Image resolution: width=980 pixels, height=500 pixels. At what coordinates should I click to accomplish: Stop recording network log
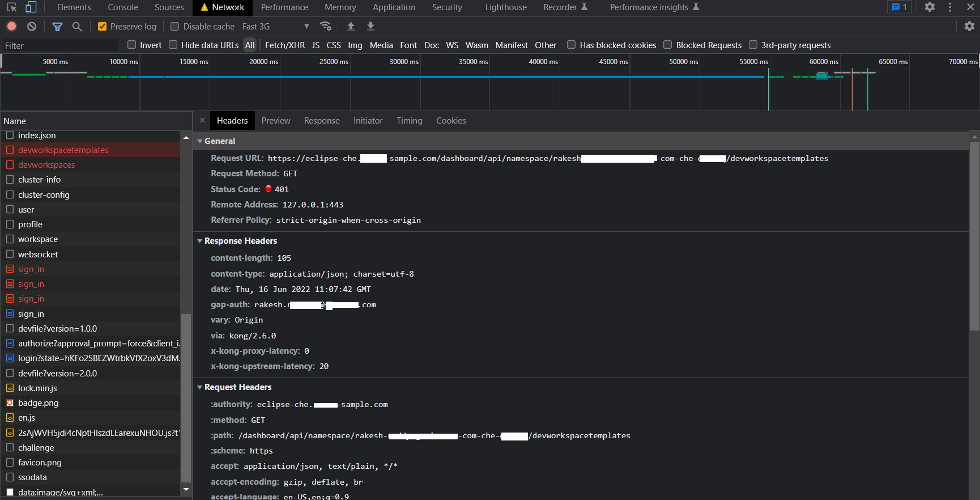tap(12, 26)
